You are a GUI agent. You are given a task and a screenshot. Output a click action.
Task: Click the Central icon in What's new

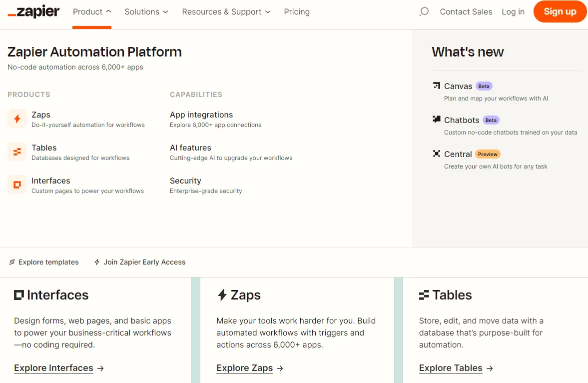436,154
